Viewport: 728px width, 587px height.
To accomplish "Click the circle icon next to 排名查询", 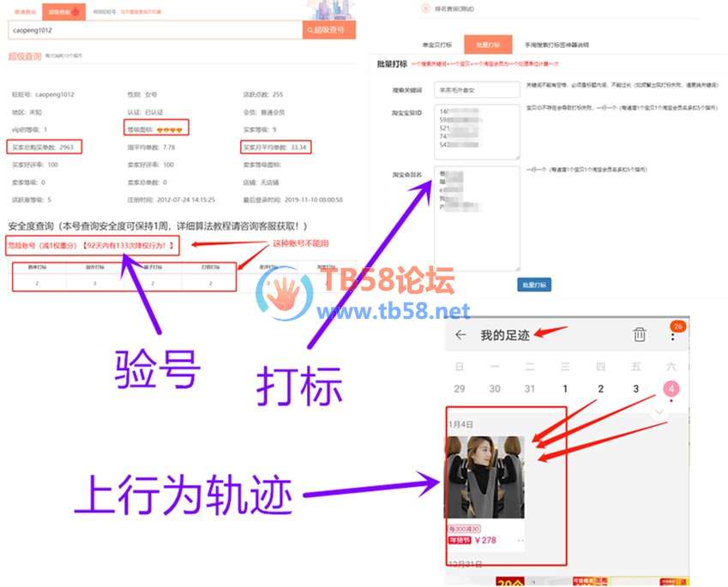I will point(424,9).
